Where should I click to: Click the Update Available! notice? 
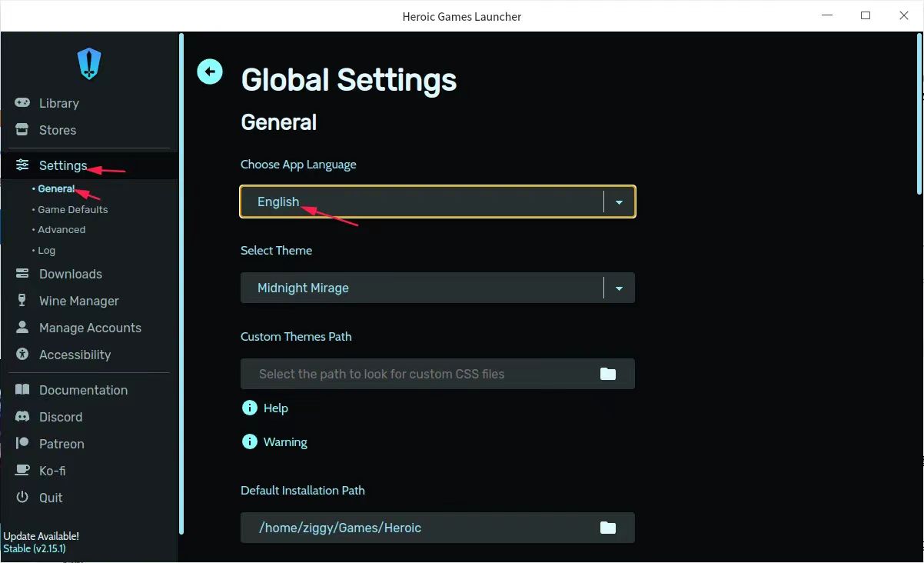42,536
